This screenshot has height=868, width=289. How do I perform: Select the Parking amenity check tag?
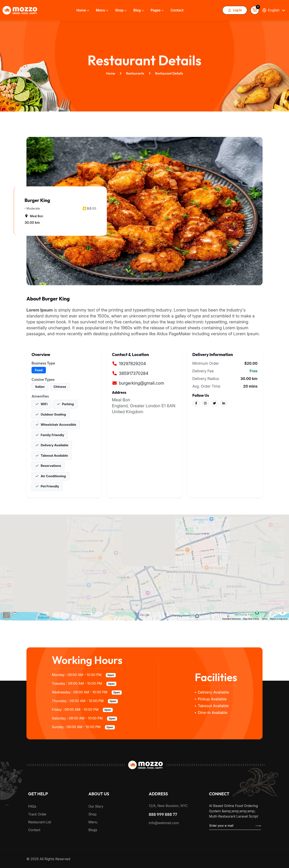65,404
